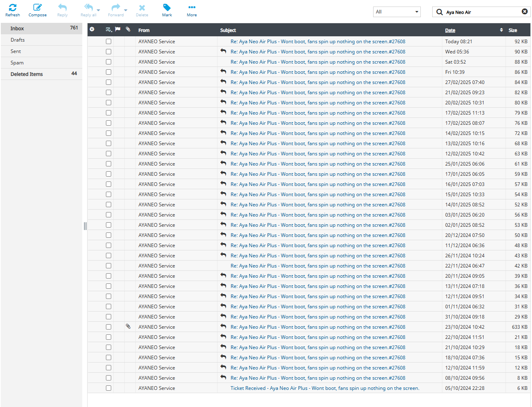Open the message dated 12/02/2025 10:42
This screenshot has height=407, width=532.
pyautogui.click(x=318, y=153)
